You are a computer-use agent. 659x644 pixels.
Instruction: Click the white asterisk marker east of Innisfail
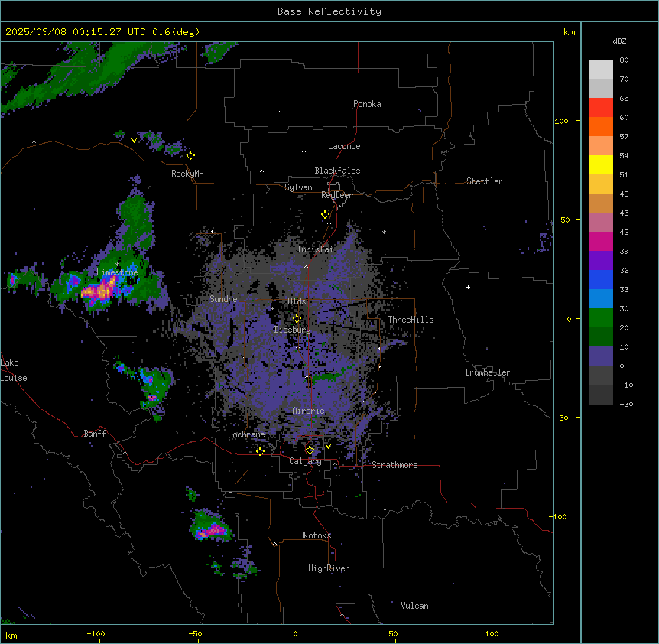point(384,233)
